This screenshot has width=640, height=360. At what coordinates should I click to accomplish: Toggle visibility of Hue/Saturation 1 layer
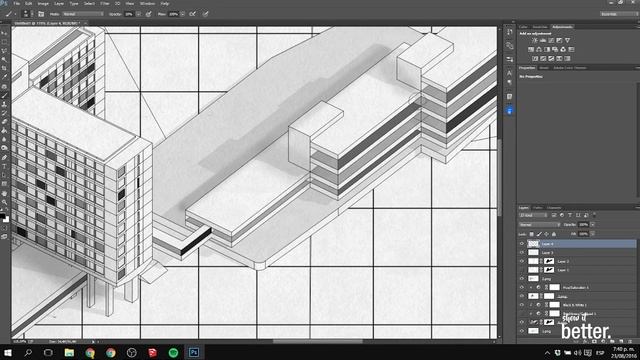tap(522, 287)
